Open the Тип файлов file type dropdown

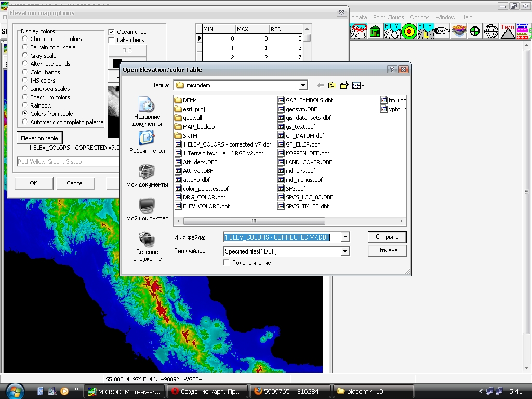click(x=345, y=251)
